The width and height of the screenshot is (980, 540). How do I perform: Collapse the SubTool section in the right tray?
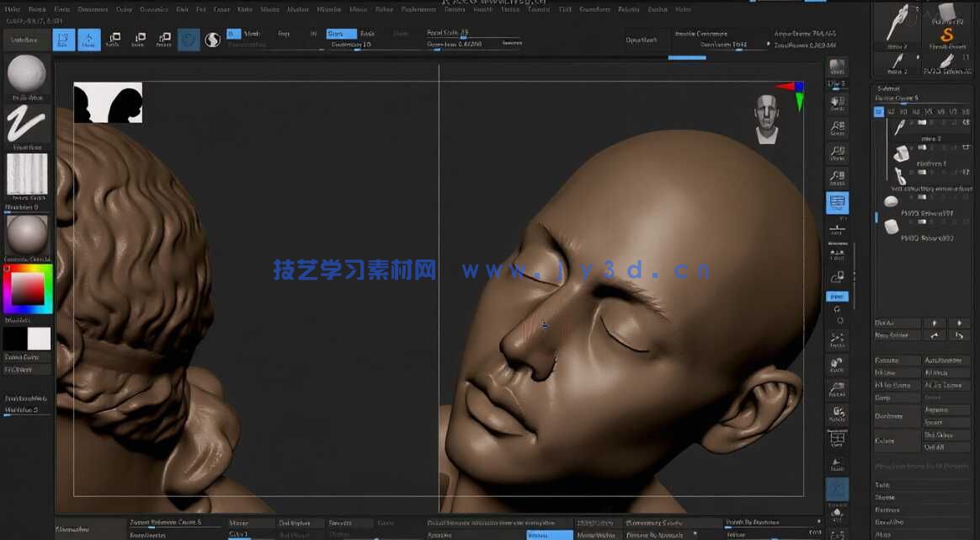pos(888,88)
